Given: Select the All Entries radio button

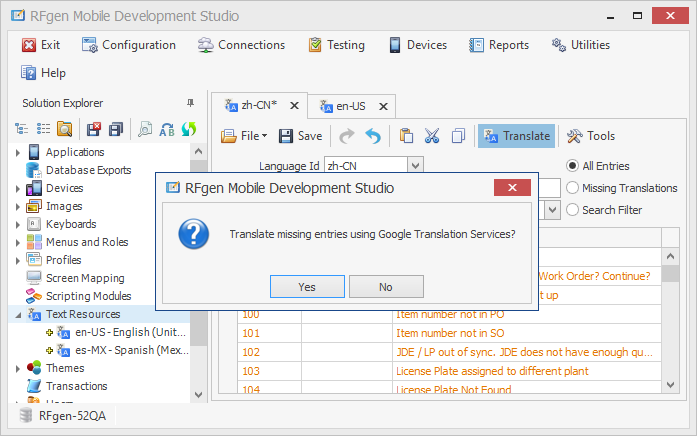Looking at the screenshot, I should (x=573, y=166).
